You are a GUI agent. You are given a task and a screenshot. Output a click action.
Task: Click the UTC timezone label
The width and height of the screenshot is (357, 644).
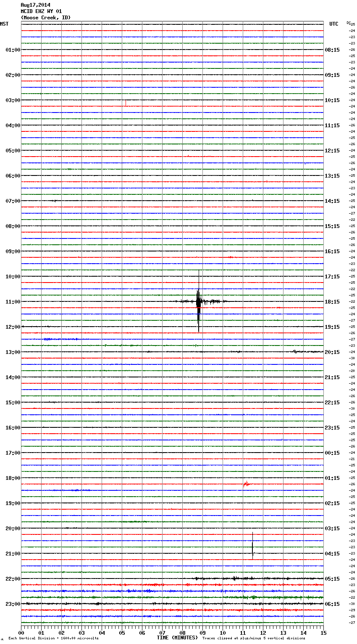click(x=333, y=24)
